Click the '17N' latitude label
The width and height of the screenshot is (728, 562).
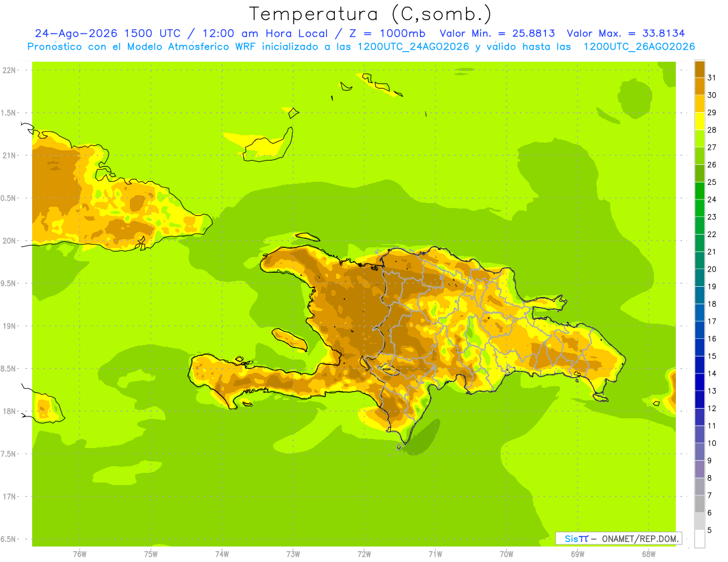pyautogui.click(x=10, y=497)
